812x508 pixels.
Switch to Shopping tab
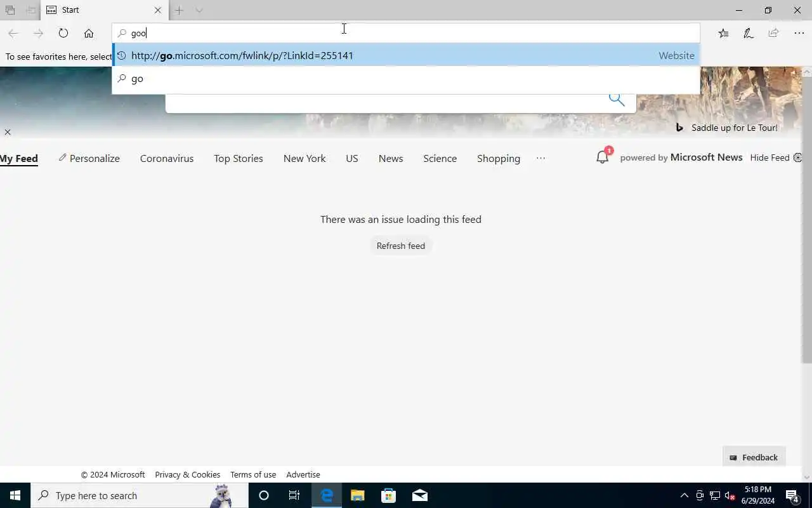499,158
